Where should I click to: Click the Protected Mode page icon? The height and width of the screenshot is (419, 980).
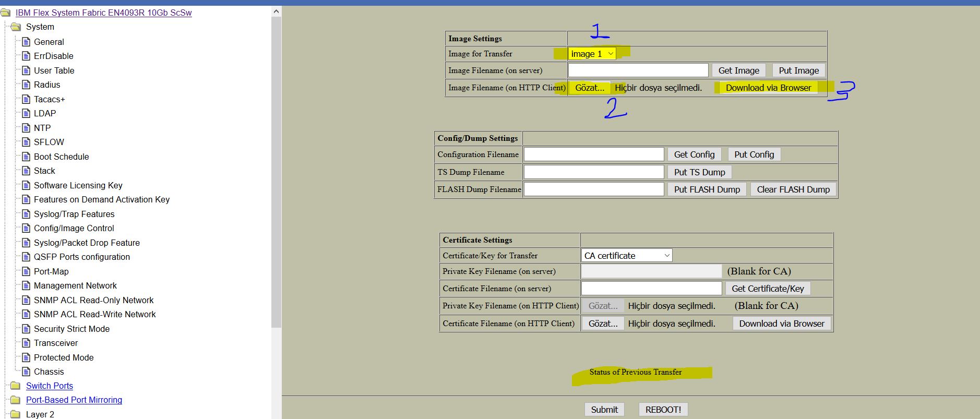26,357
